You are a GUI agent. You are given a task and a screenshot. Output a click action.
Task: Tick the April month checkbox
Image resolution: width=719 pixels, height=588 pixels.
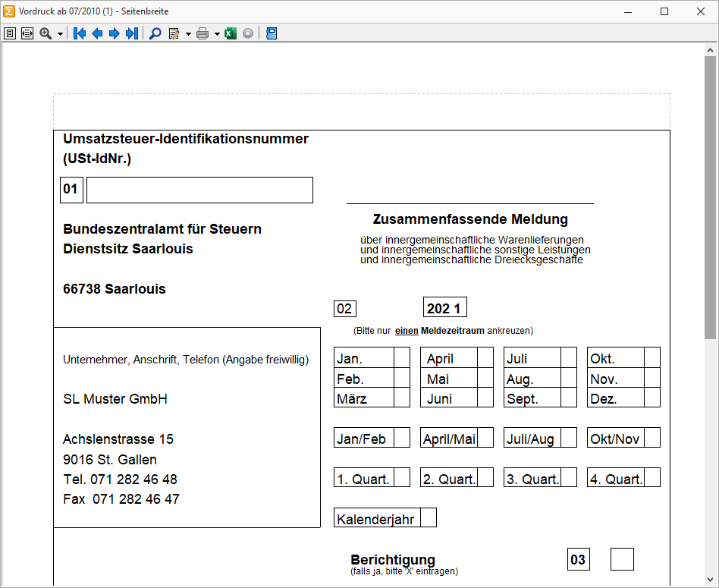pyautogui.click(x=485, y=358)
